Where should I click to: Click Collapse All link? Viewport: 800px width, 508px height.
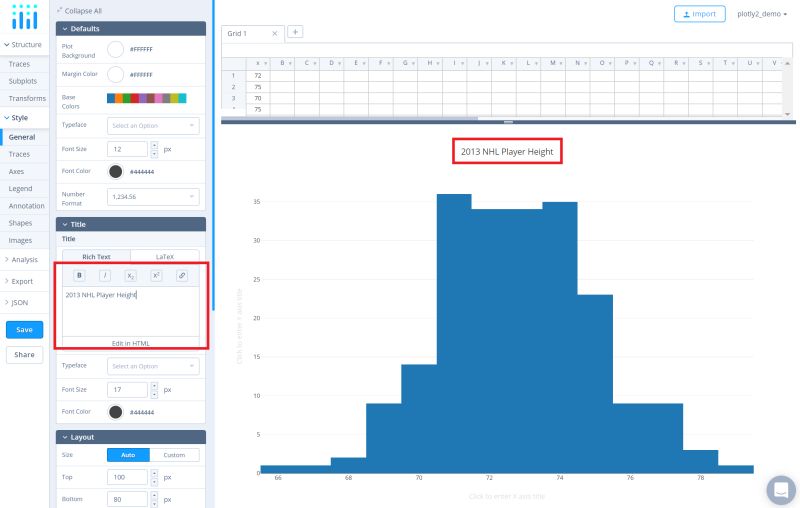83,11
